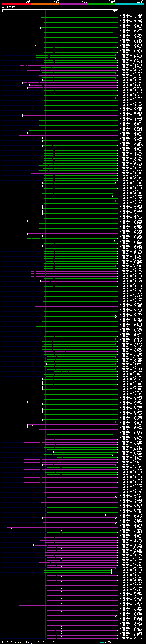Screen dimensions: 146x644
Task: Open the UniRef100_B9SV11 entry
Action: 131,32
